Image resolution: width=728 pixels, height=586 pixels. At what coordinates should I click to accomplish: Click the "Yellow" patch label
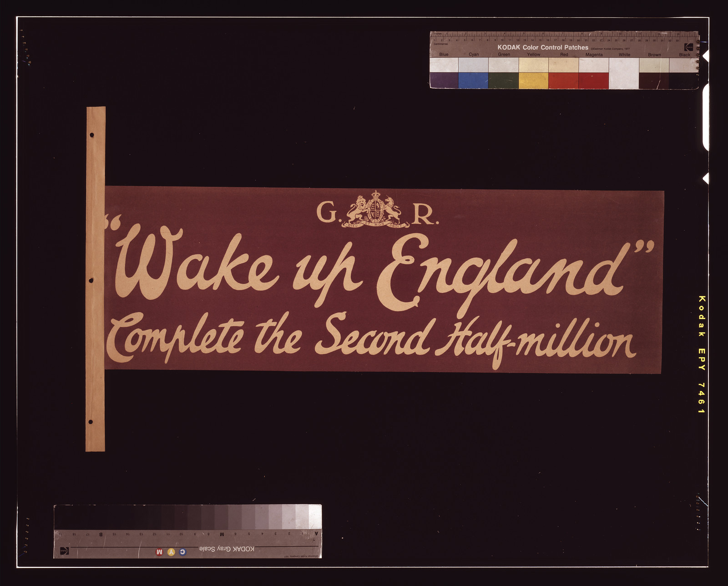coord(534,55)
